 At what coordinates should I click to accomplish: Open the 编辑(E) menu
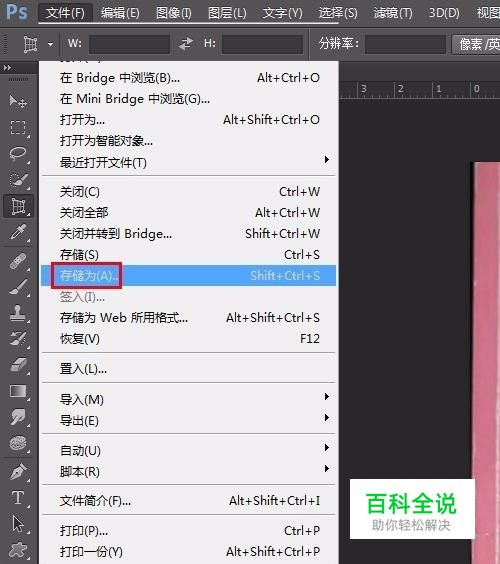(120, 13)
